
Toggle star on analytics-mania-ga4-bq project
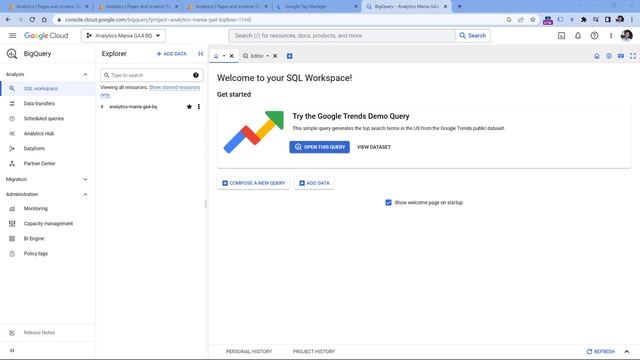click(x=189, y=107)
